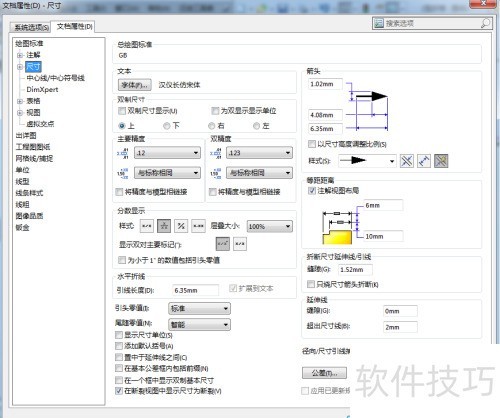Enable 只绕尺寸箭头折断 checkbox
Viewport: 500px width, 418px height.
pyautogui.click(x=311, y=284)
